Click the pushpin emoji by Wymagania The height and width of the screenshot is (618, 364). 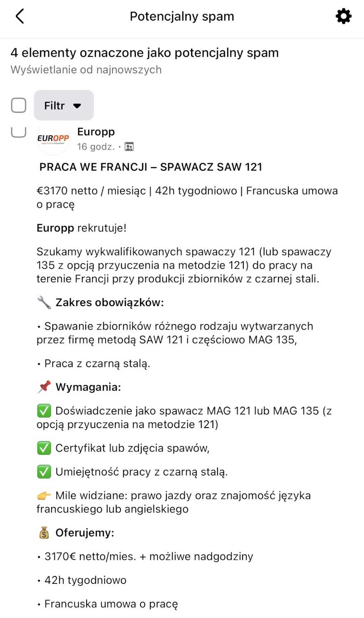click(x=44, y=387)
